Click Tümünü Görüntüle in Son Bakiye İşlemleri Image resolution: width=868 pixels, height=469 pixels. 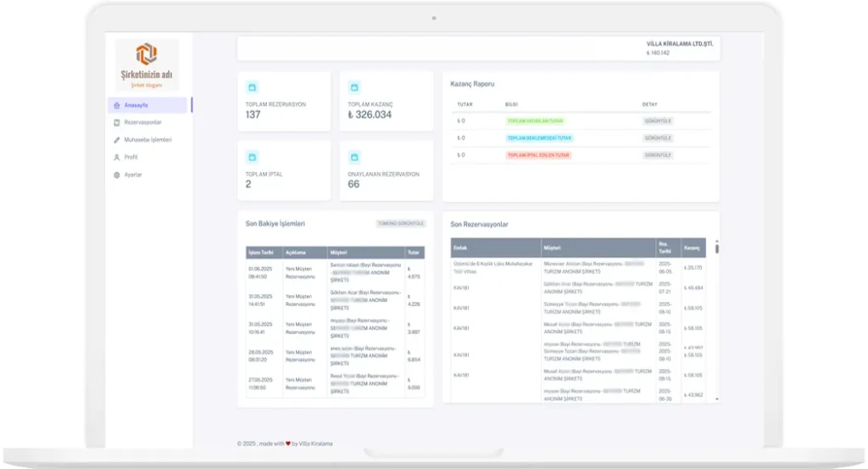[400, 224]
